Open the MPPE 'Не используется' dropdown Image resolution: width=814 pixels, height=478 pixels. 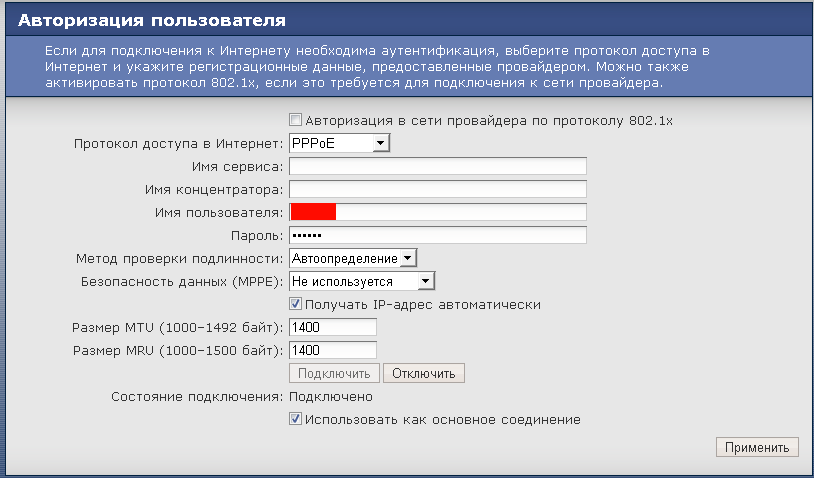[x=362, y=282]
